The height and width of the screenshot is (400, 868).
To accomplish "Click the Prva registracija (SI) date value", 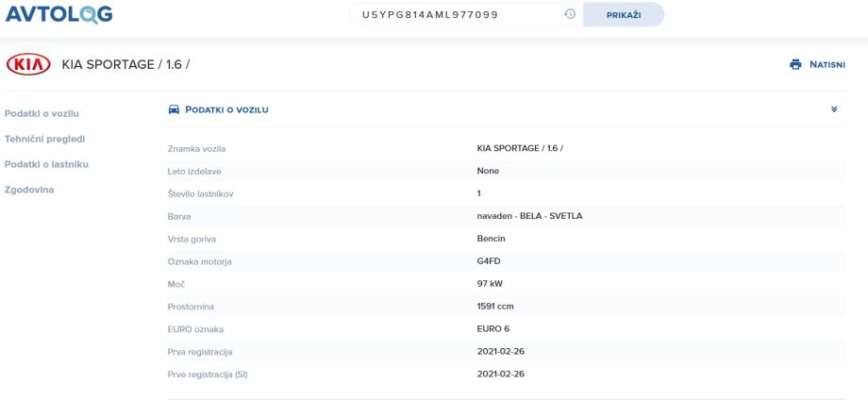I will [500, 375].
